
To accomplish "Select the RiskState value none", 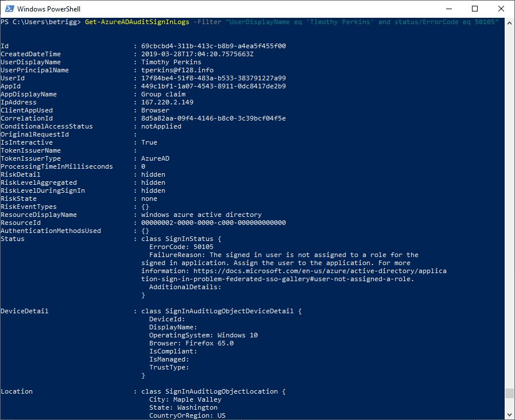I will [150, 198].
